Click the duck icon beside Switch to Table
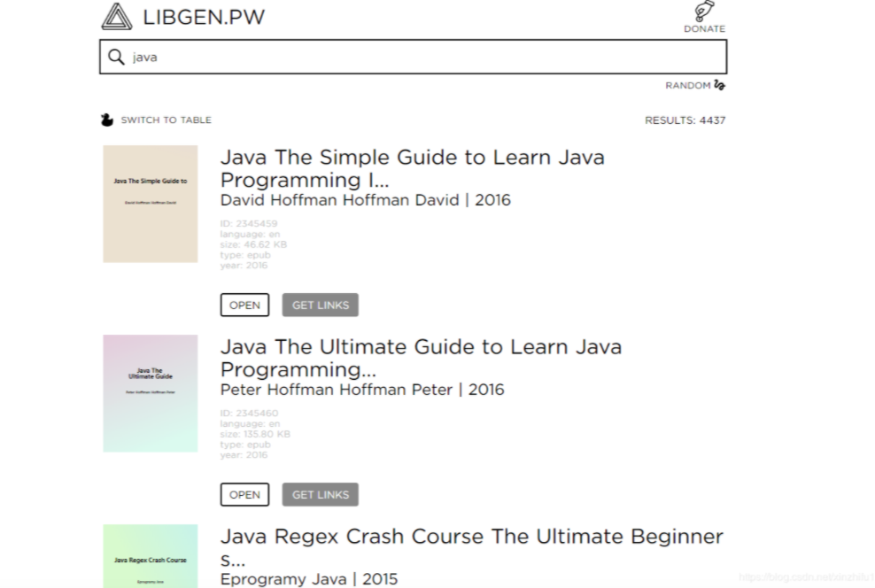This screenshot has height=588, width=875. (106, 120)
